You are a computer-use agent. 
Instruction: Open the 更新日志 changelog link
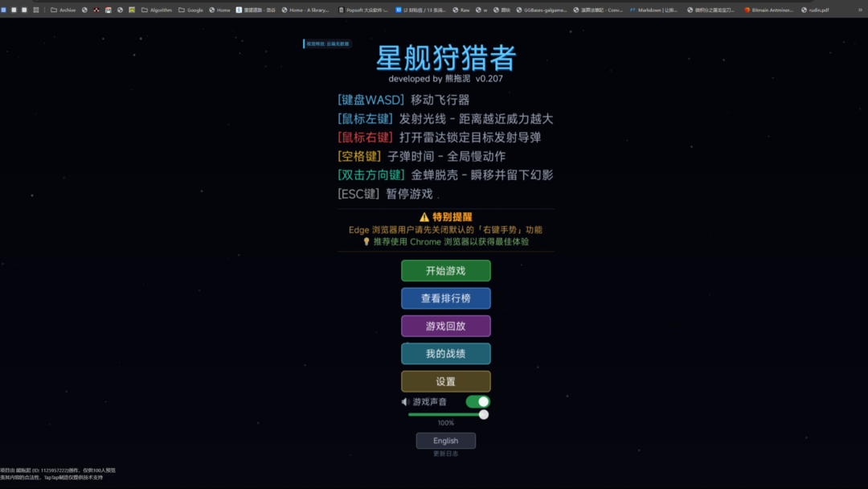point(445,454)
